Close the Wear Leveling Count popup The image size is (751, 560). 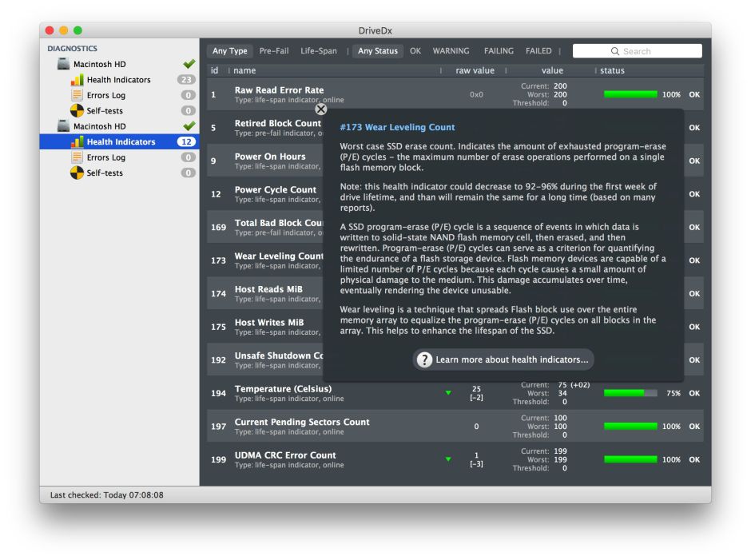click(x=321, y=109)
